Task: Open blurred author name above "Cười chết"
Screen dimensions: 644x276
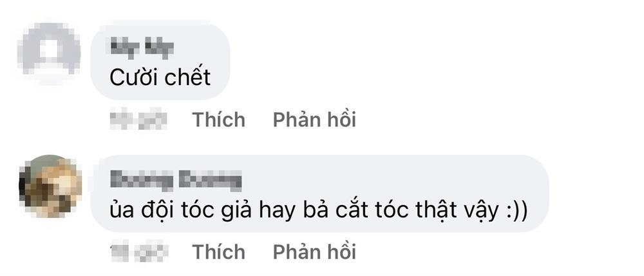Action: (x=142, y=48)
